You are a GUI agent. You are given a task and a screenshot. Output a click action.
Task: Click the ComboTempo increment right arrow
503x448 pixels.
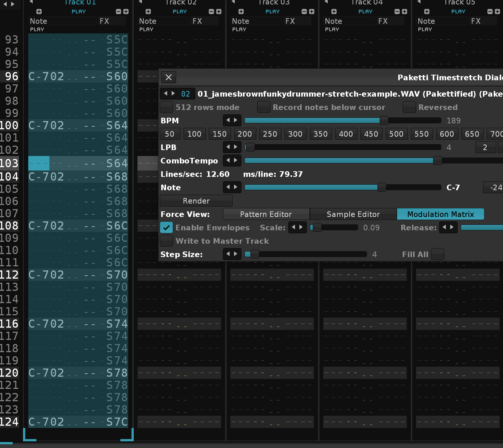236,160
